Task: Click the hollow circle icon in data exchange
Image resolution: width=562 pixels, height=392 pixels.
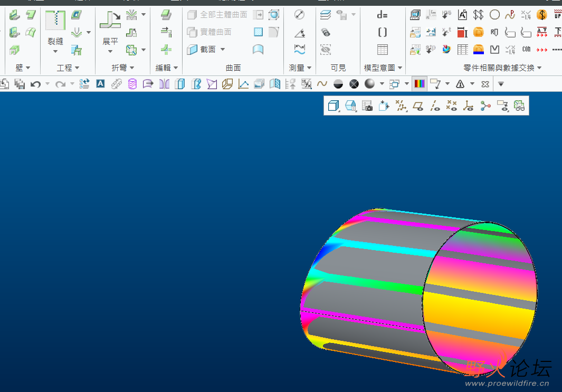Action: [494, 15]
